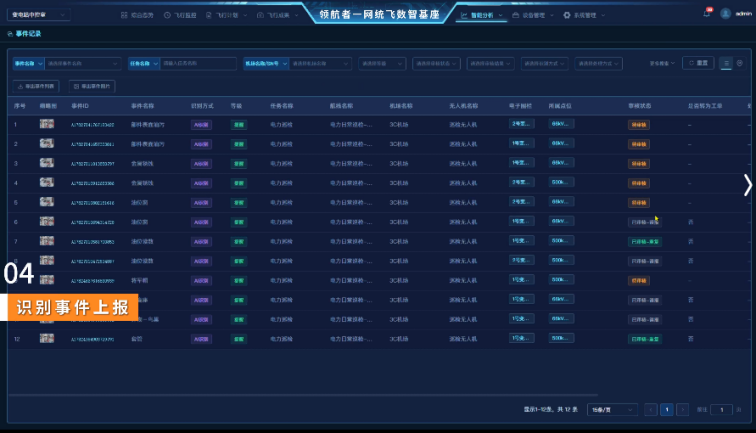The width and height of the screenshot is (756, 433).
Task: Open the event name combo box
Action: tap(82, 64)
